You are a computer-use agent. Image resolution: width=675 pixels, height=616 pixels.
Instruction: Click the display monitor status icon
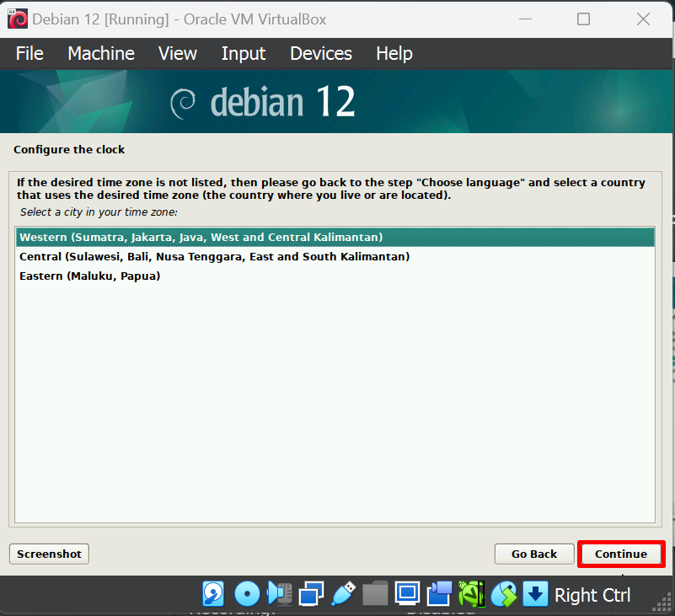tap(407, 594)
